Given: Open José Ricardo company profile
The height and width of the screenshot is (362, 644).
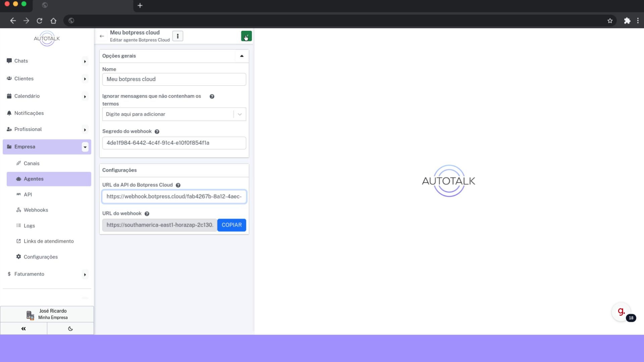Looking at the screenshot, I should [x=47, y=314].
